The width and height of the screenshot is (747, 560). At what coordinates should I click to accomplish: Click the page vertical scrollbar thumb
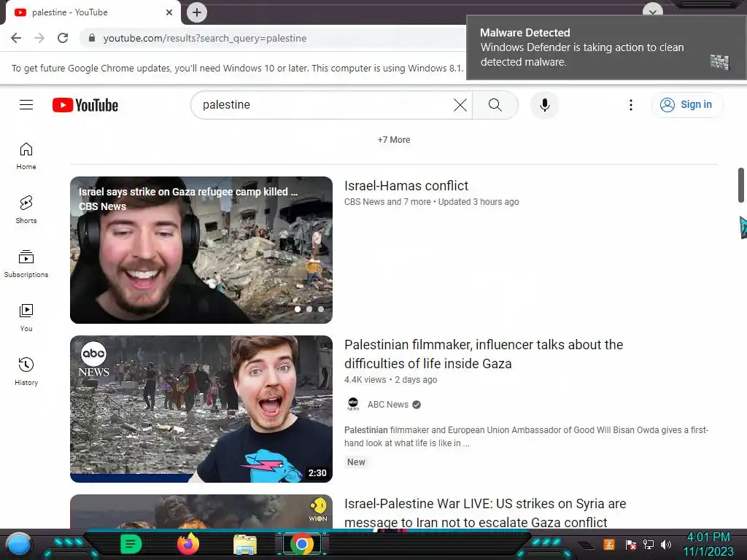741,185
